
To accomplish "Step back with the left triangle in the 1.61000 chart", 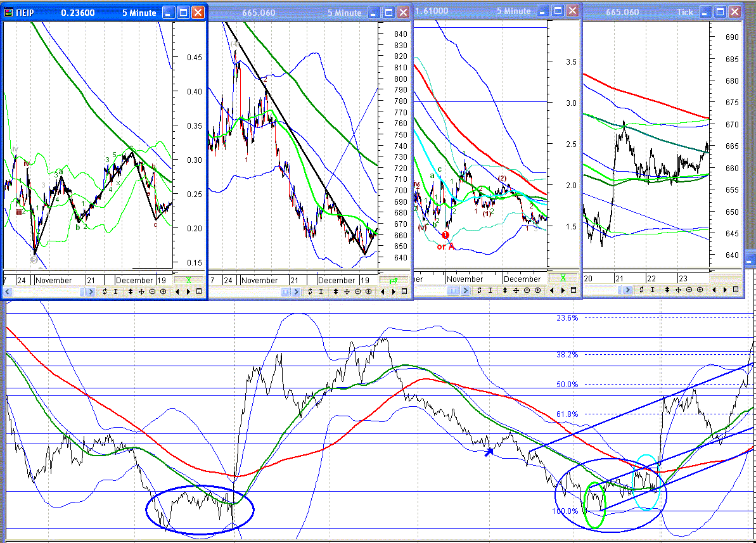I will click(x=552, y=290).
